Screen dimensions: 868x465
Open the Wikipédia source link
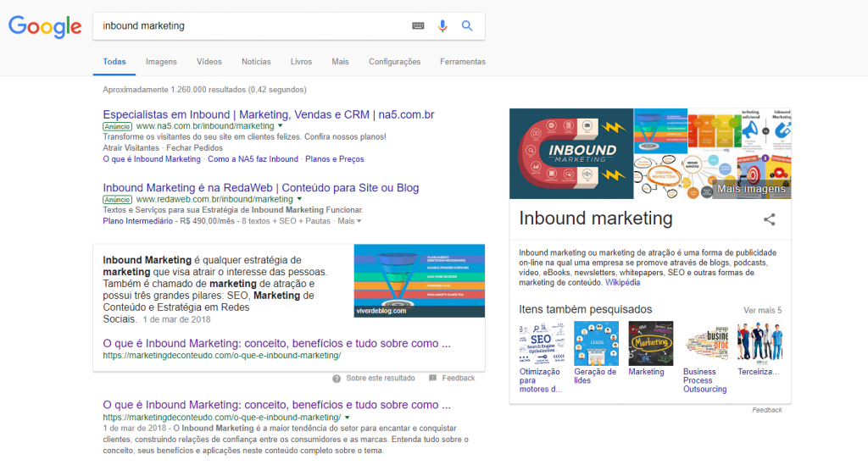pyautogui.click(x=623, y=283)
